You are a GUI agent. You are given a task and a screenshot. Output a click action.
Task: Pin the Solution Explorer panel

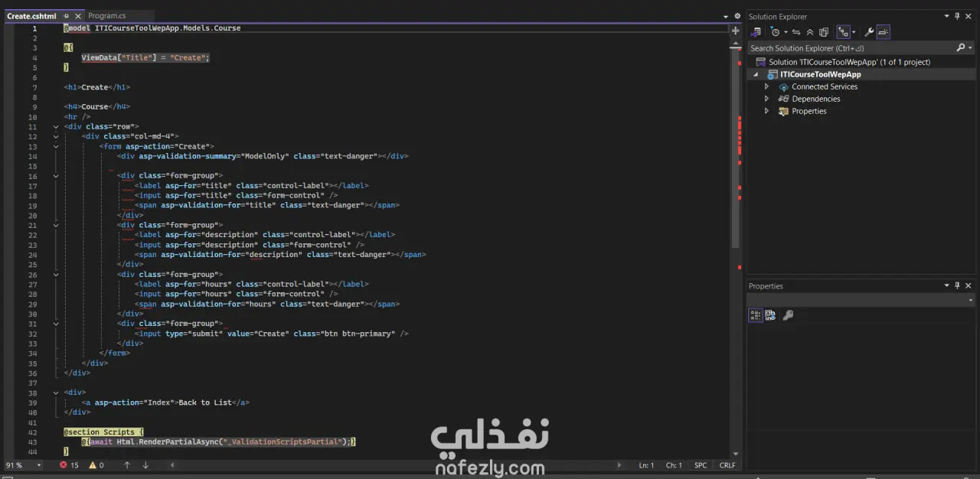click(957, 16)
